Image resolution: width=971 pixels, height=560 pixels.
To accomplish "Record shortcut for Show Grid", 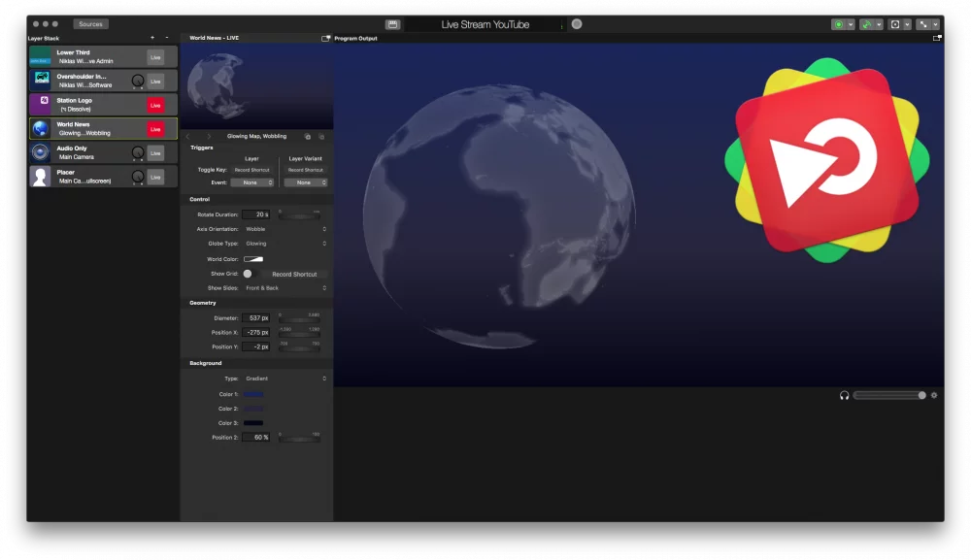I will [x=294, y=274].
